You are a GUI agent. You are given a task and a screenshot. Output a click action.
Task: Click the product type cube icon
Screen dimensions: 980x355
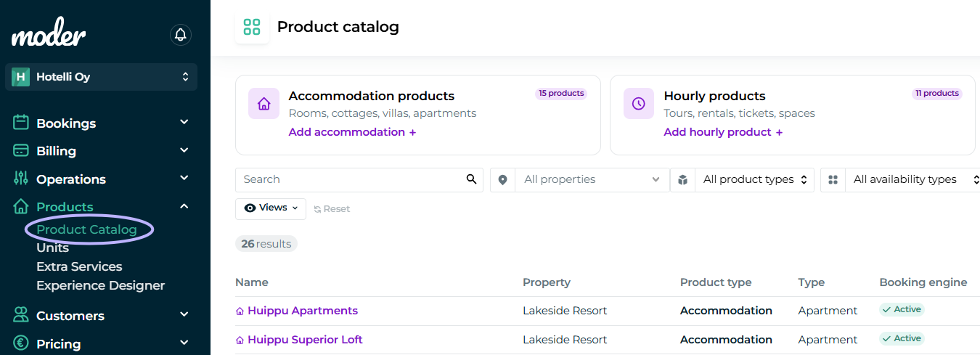(682, 179)
